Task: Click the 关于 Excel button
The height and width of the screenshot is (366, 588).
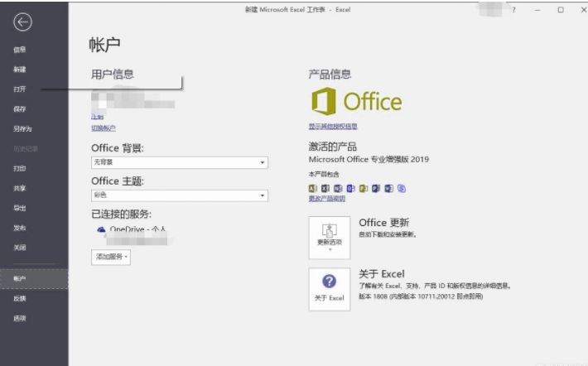Action: pyautogui.click(x=330, y=289)
